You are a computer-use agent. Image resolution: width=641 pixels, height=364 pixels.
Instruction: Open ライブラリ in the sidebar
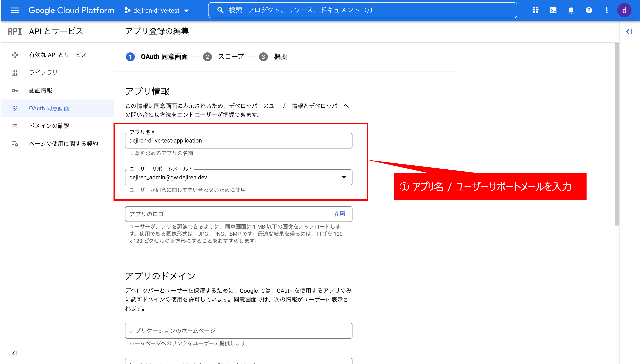tap(57, 73)
